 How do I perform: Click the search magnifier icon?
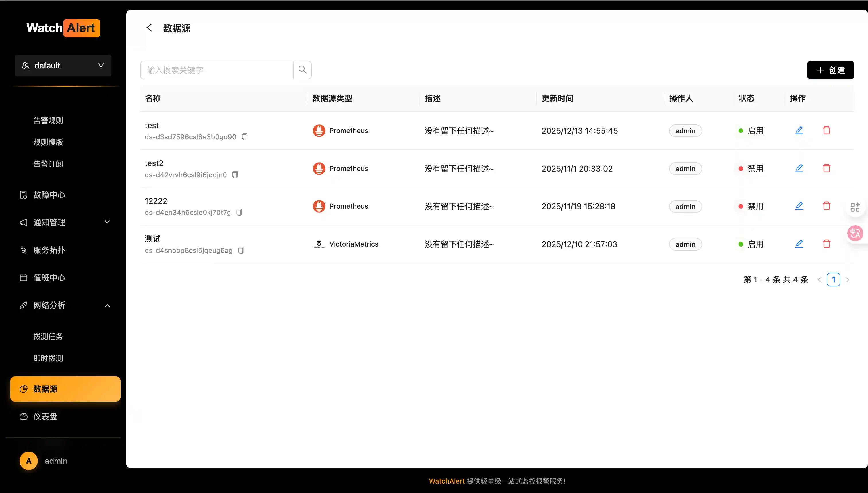pyautogui.click(x=302, y=70)
